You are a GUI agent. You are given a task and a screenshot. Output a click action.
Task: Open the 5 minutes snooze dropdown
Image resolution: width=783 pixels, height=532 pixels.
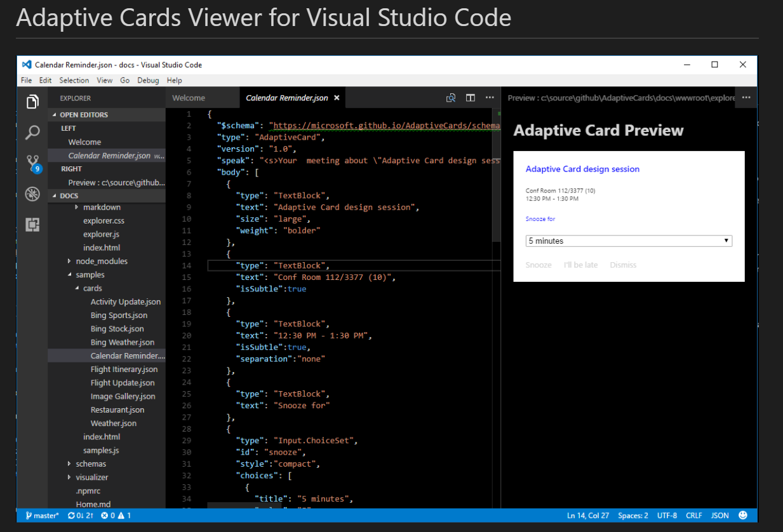point(629,241)
